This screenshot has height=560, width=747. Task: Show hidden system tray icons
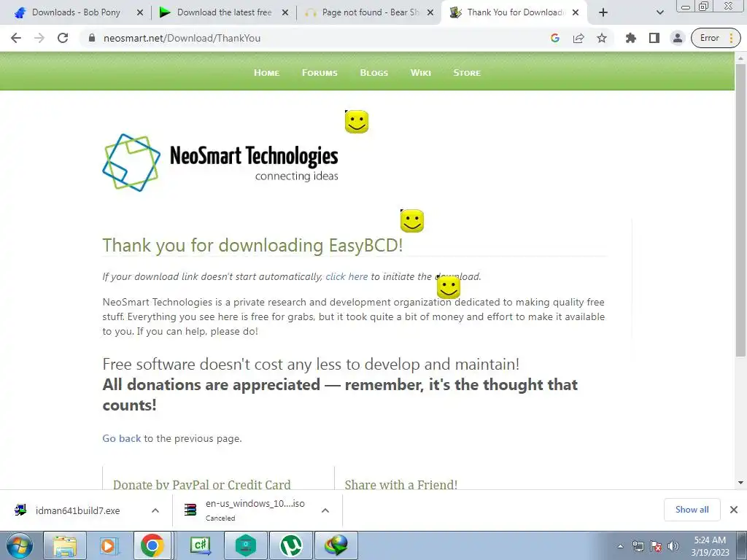pos(620,546)
